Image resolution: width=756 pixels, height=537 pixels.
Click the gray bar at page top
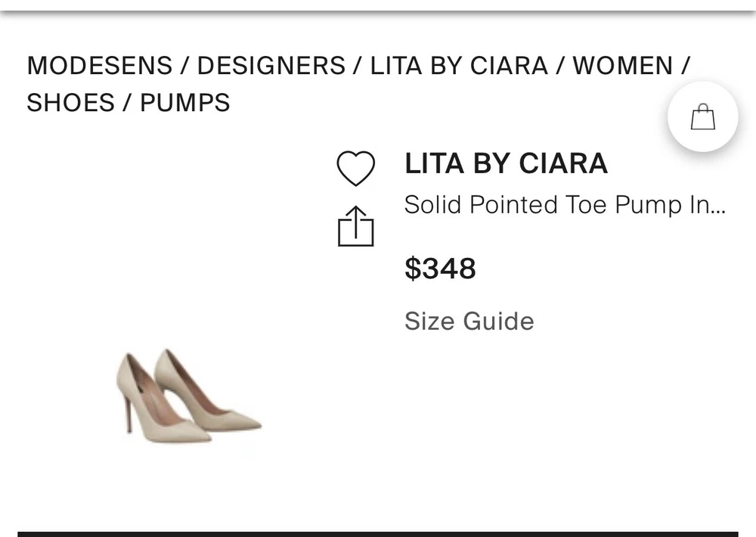378,11
